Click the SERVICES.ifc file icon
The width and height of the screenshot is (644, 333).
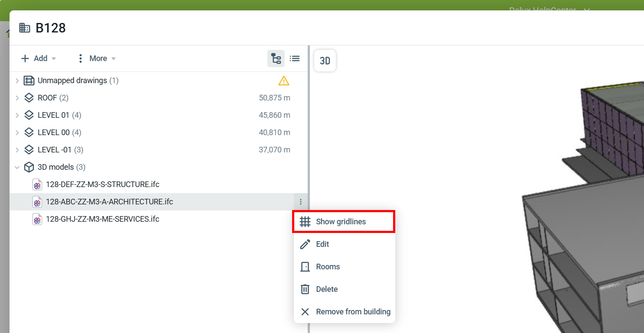pyautogui.click(x=37, y=219)
